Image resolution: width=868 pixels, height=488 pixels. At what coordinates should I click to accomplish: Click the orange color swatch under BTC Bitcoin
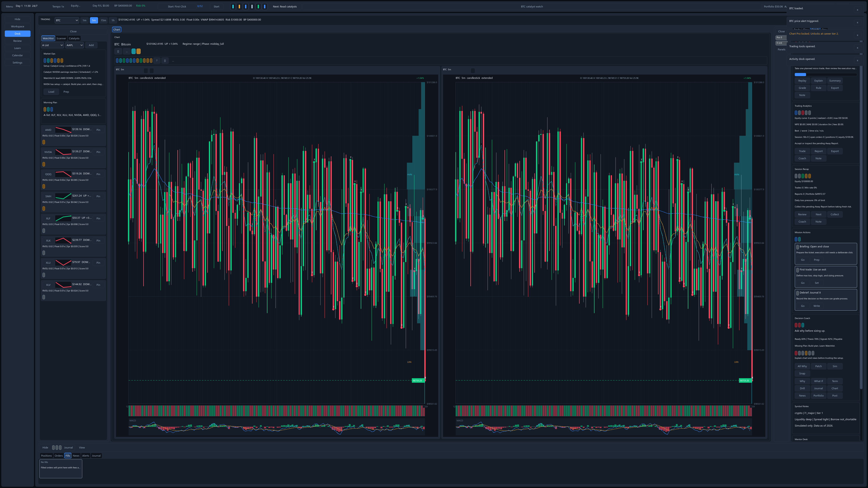coord(139,52)
